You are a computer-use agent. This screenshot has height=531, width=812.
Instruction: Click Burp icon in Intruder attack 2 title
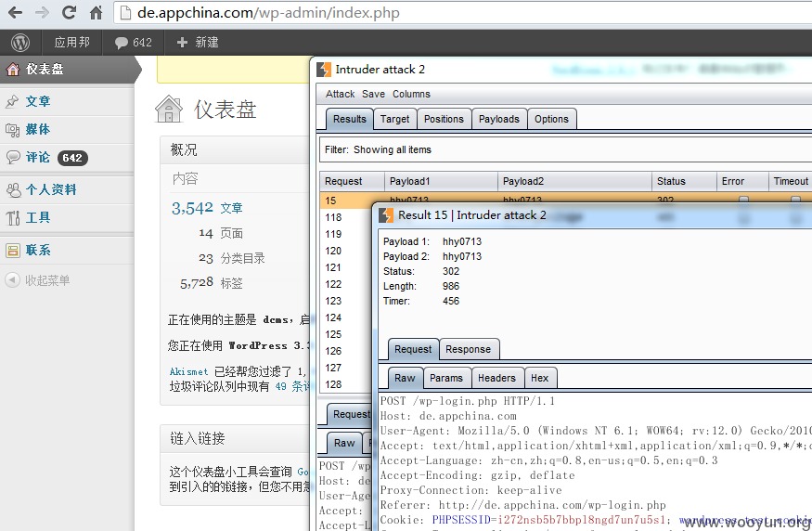[x=324, y=70]
